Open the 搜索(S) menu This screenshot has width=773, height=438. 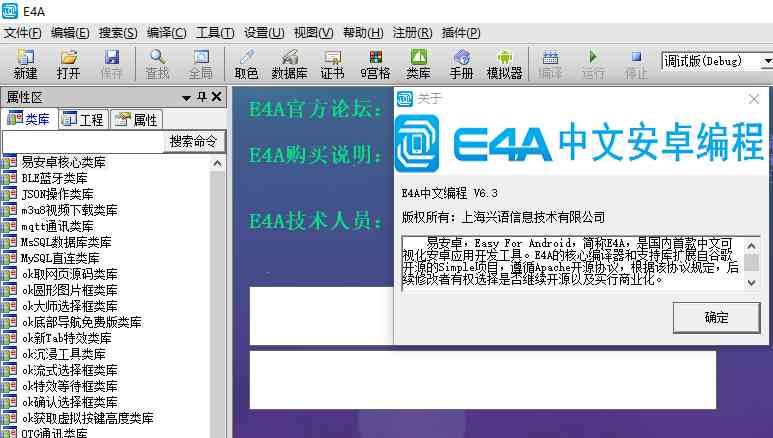118,33
